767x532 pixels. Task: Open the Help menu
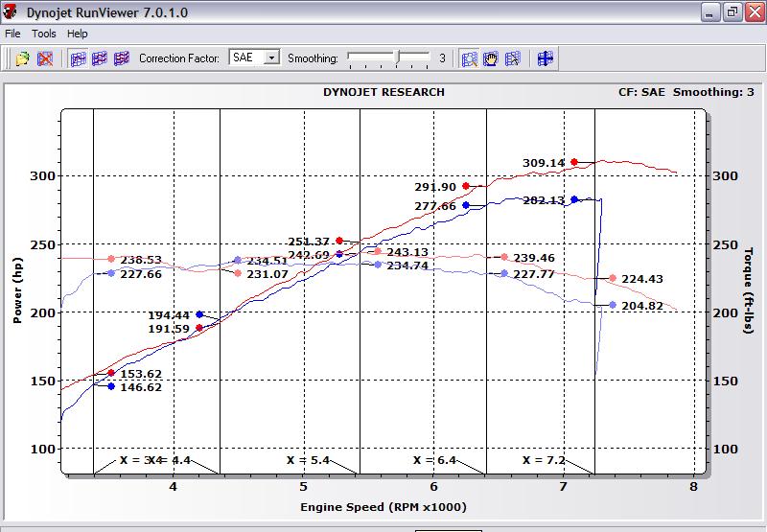tap(78, 34)
